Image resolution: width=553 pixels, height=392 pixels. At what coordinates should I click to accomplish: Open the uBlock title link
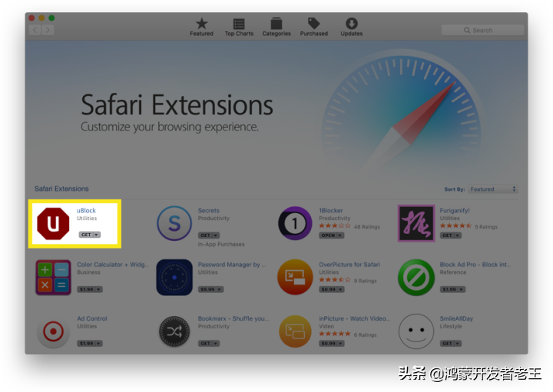tap(86, 210)
